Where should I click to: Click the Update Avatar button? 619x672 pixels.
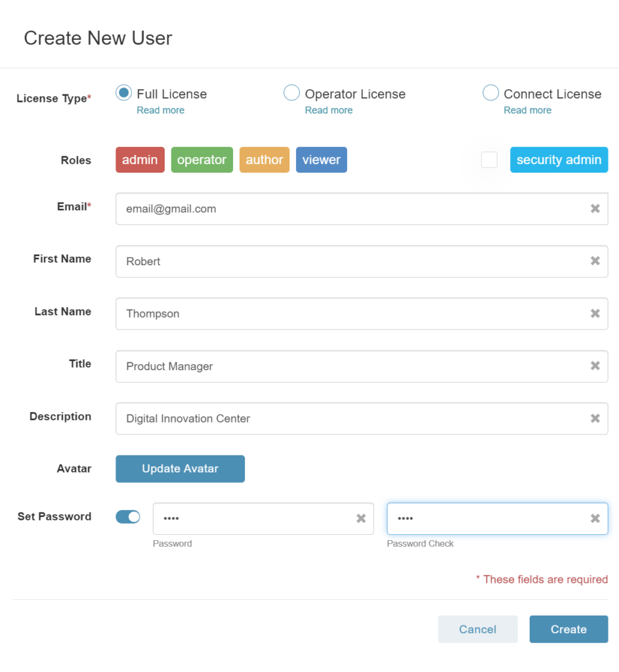180,469
